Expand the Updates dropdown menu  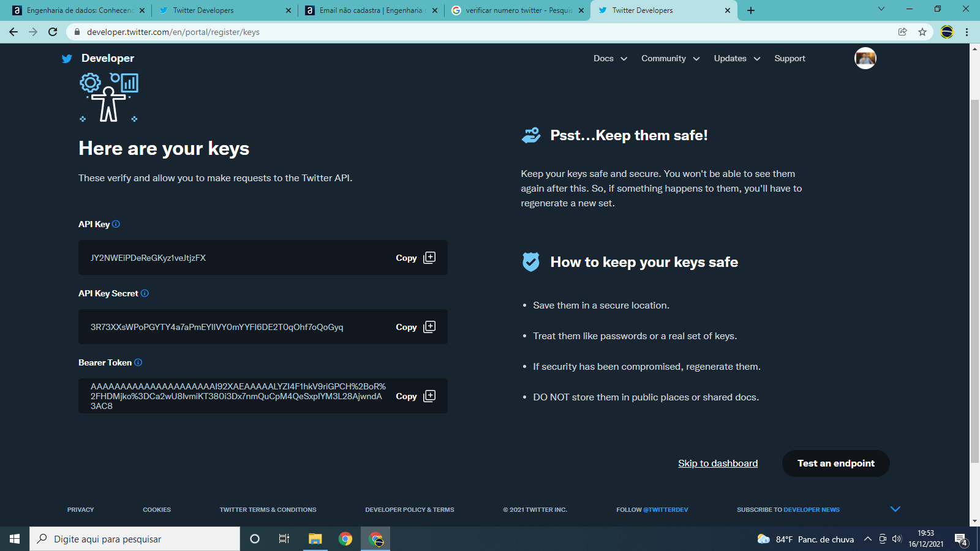coord(737,59)
